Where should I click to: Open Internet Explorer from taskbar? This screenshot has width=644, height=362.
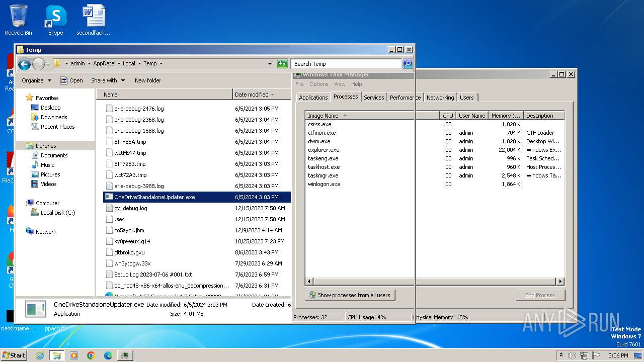pos(40,355)
